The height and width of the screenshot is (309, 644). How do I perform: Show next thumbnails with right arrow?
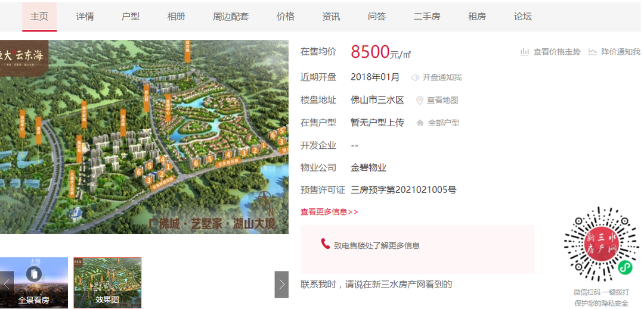point(281,285)
